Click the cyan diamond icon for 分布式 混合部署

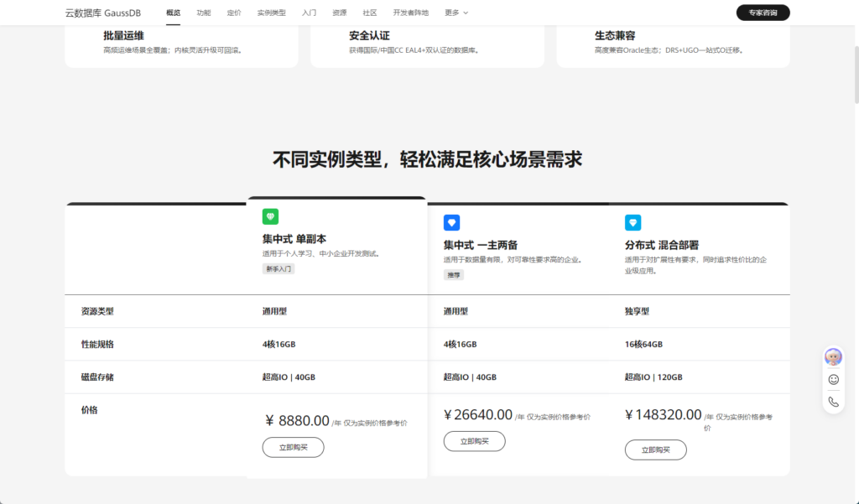(x=633, y=222)
